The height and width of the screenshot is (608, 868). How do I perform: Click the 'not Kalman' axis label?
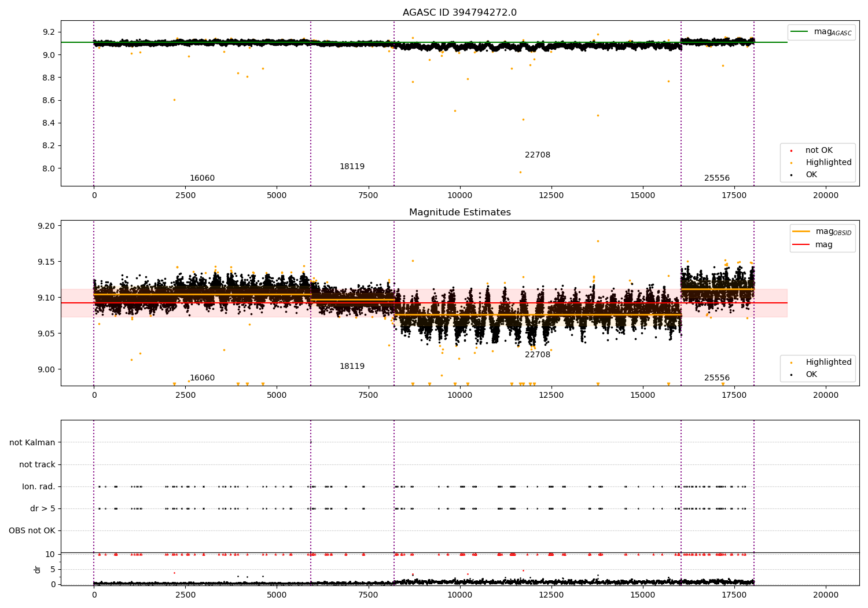point(32,443)
